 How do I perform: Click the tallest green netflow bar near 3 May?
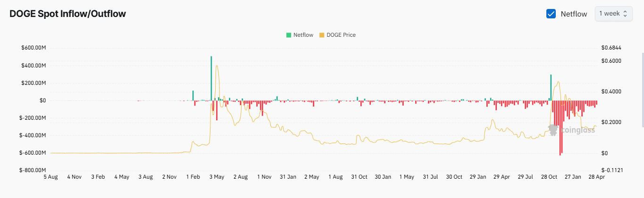pyautogui.click(x=211, y=78)
